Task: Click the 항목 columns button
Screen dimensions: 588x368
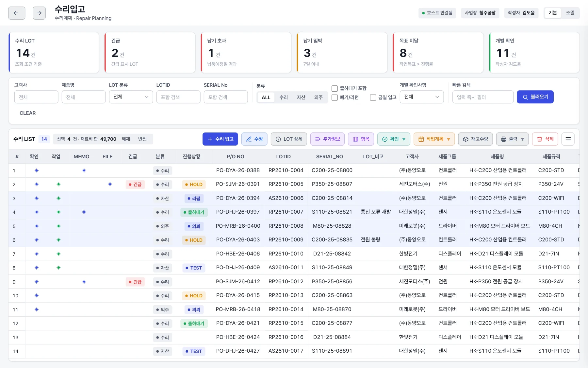Action: pyautogui.click(x=361, y=139)
